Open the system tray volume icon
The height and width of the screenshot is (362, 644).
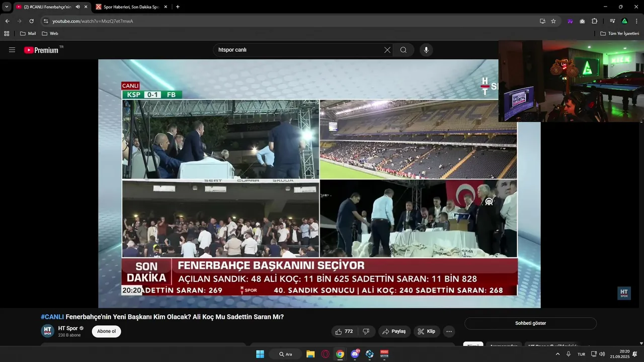point(602,354)
